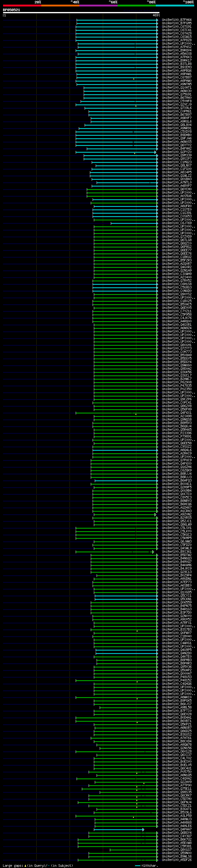Click the UniRef100_A7P6K3 label
197x868 pixels.
click(x=176, y=57)
